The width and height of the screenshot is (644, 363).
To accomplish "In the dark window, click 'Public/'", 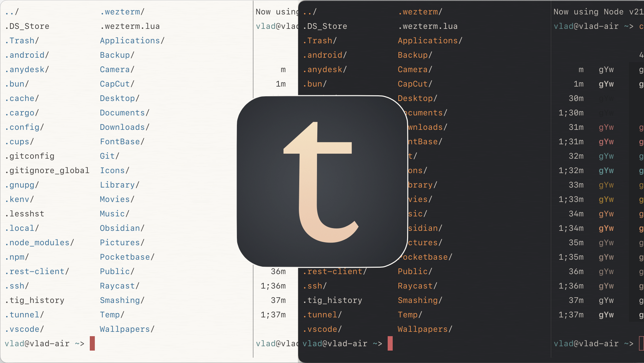I will point(415,271).
